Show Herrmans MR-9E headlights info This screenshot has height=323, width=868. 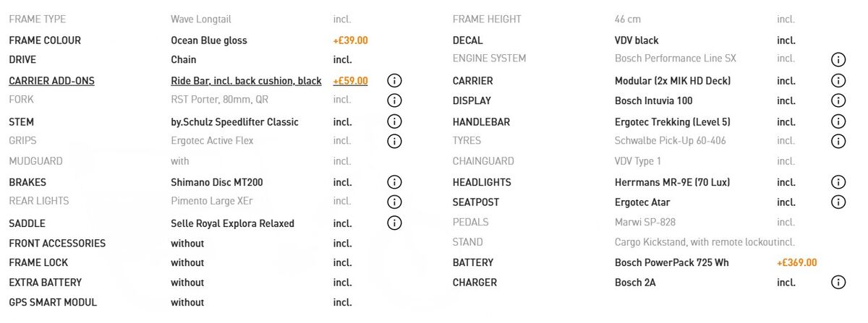838,182
